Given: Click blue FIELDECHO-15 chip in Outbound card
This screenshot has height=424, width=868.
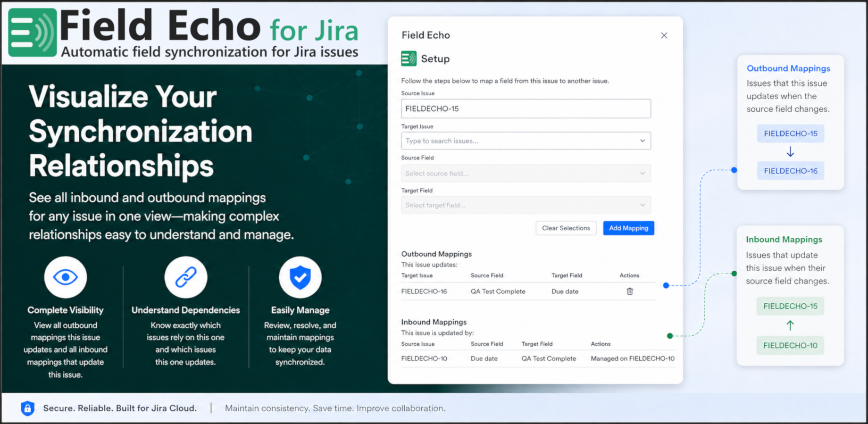Looking at the screenshot, I should [x=791, y=133].
